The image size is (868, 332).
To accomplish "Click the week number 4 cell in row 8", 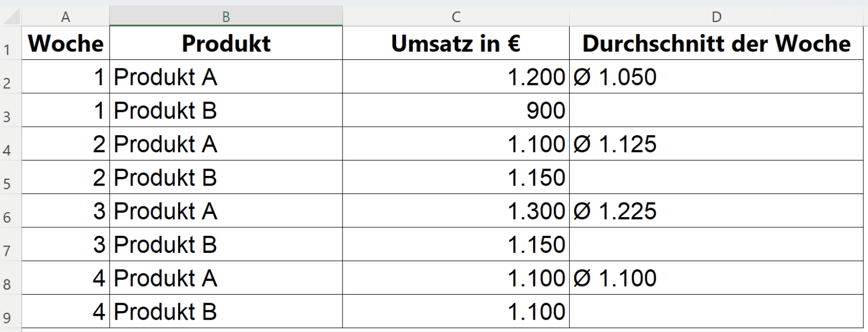I will [x=66, y=278].
